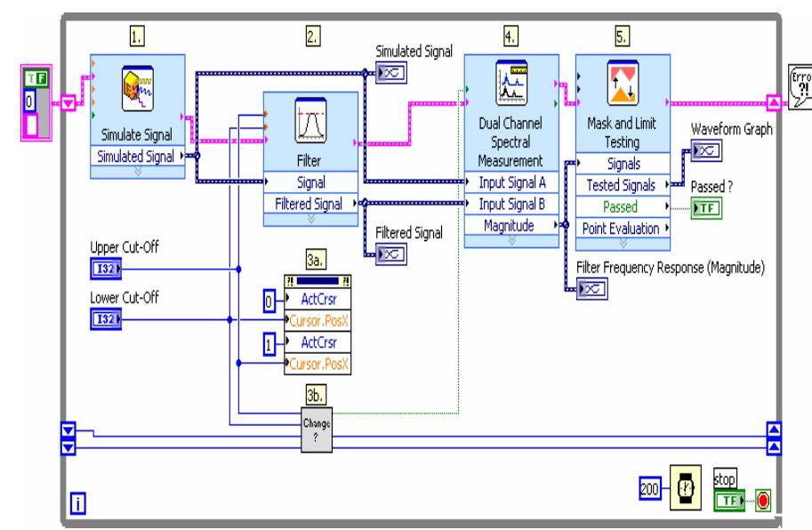812x530 pixels.
Task: Select the lower Cursor.PosX property row
Action: (x=318, y=364)
